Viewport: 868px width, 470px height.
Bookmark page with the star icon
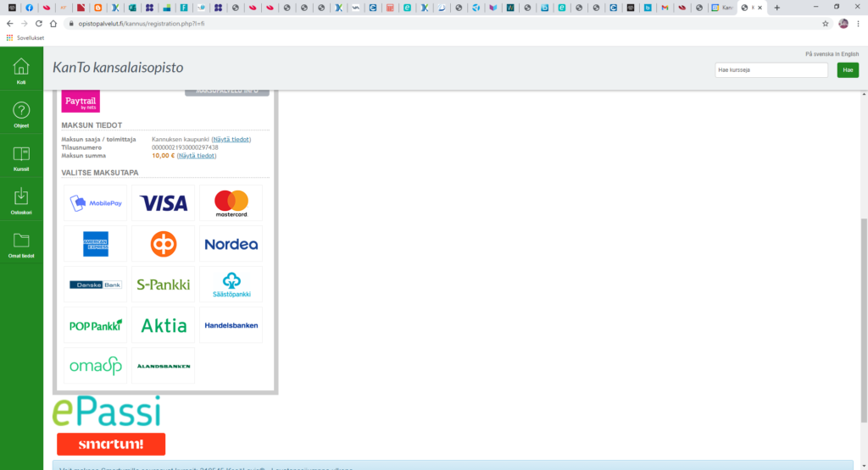click(826, 24)
